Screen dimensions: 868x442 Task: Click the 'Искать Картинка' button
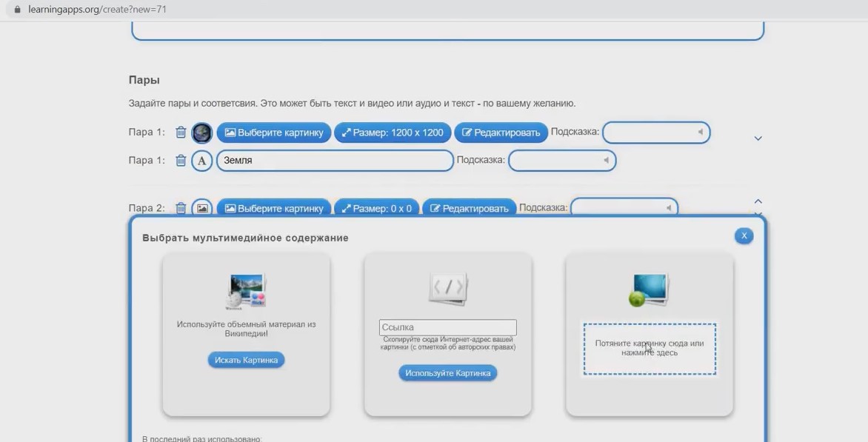(x=246, y=360)
